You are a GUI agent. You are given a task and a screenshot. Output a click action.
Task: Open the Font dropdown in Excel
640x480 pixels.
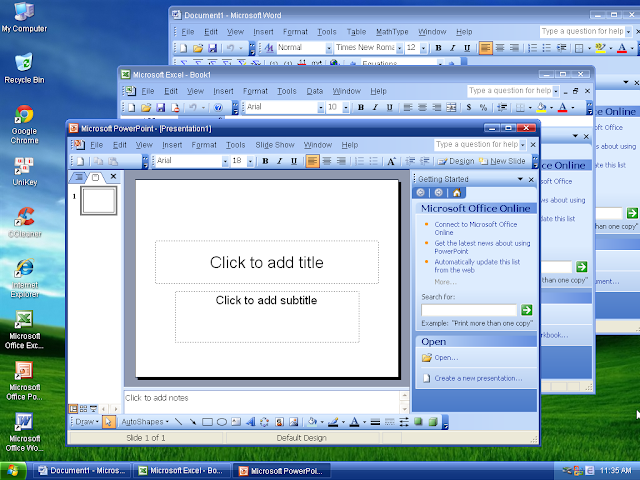(320, 107)
